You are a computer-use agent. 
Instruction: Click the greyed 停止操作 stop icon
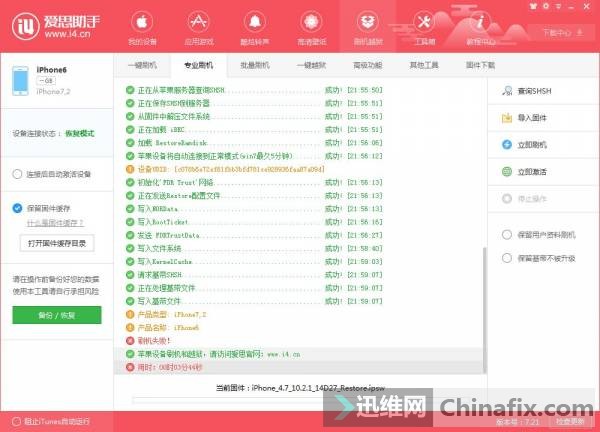[507, 199]
